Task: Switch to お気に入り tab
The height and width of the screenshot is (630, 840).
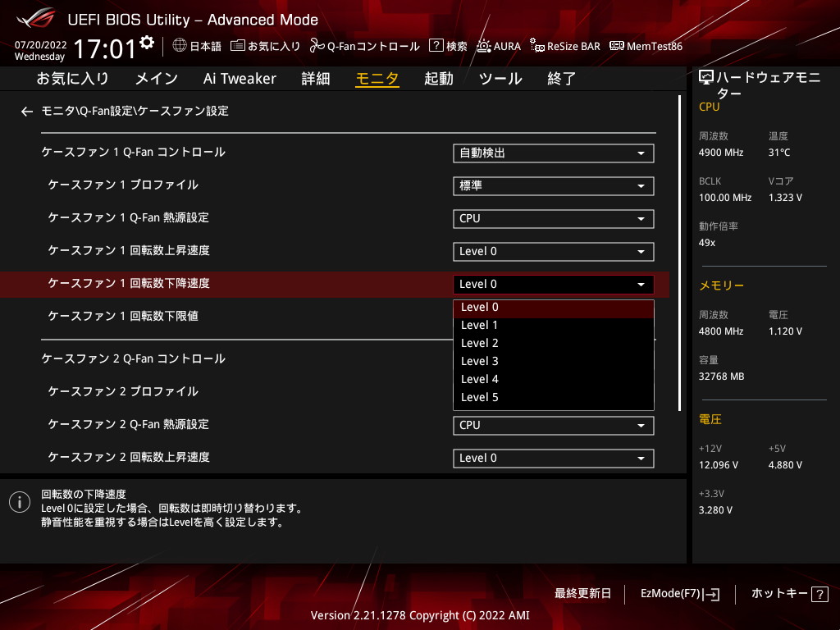Action: pos(72,79)
